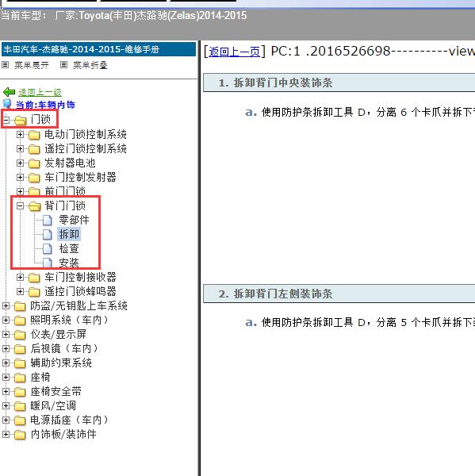Image resolution: width=475 pixels, height=476 pixels.
Task: Expand the 电动门锁控制系统 node
Action: point(20,135)
